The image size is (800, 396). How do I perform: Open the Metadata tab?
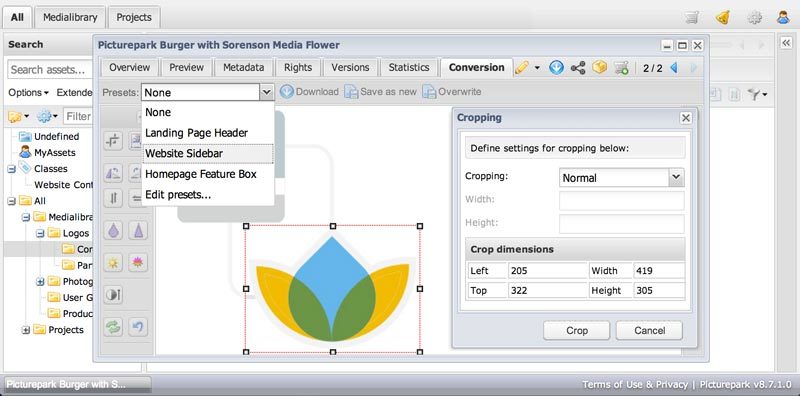pyautogui.click(x=243, y=67)
